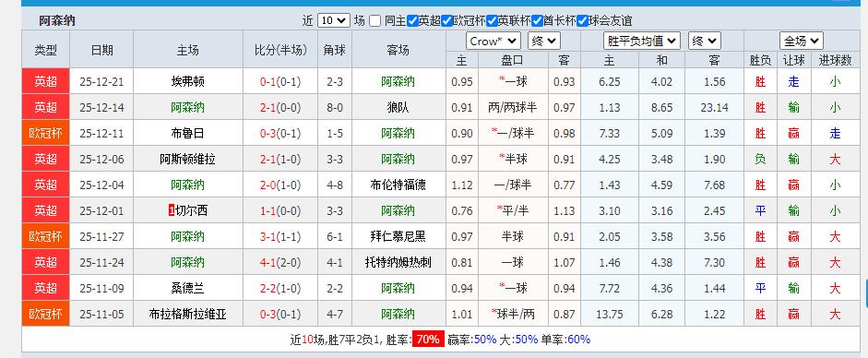Click odds value 23.14 in 狼队 row

714,107
